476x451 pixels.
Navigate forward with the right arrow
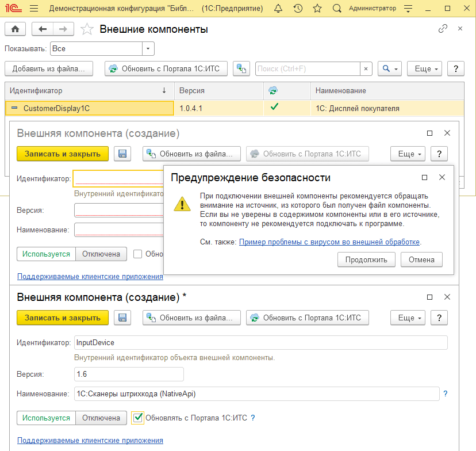click(63, 29)
